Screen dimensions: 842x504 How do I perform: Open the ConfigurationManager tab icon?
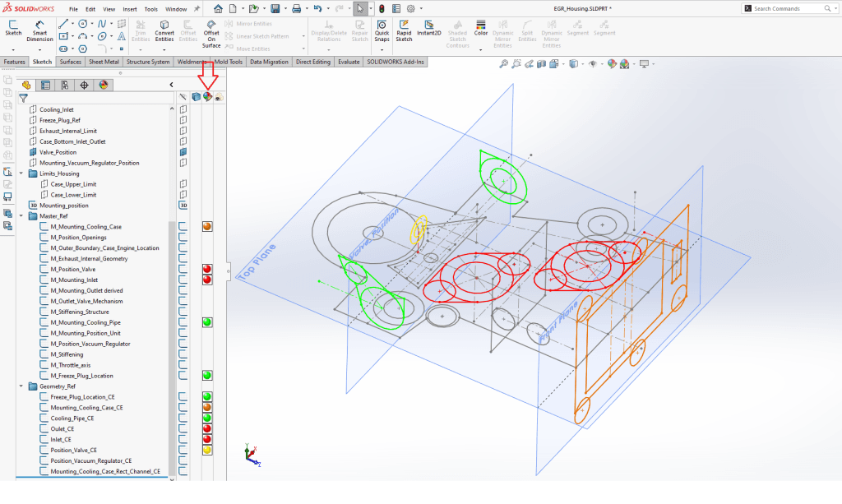(64, 85)
